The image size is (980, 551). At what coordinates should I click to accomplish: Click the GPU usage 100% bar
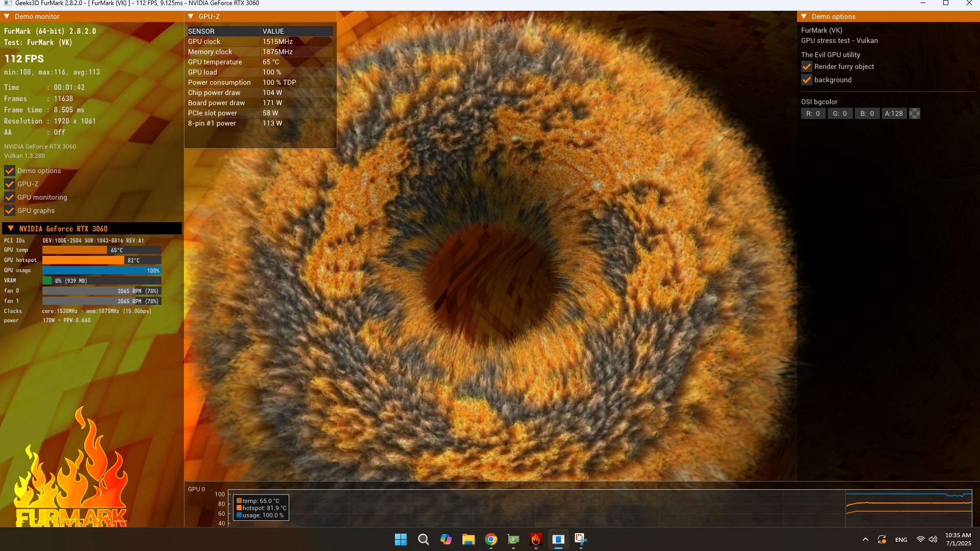pos(102,270)
